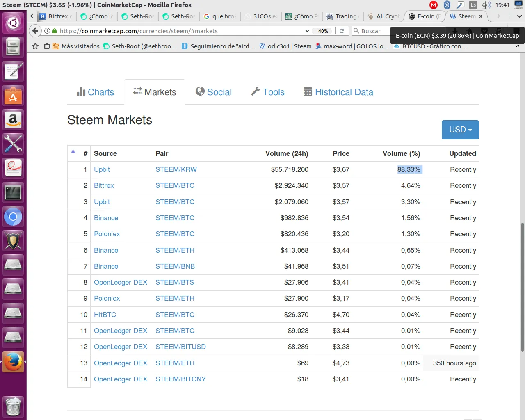Open Upbit link in the STEEM/KRW row
This screenshot has width=525, height=420.
point(102,169)
